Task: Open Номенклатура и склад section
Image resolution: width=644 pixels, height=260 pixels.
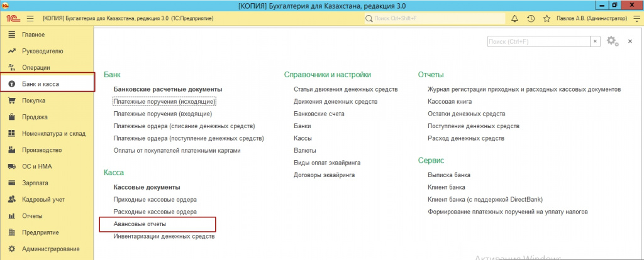Action: tap(54, 134)
